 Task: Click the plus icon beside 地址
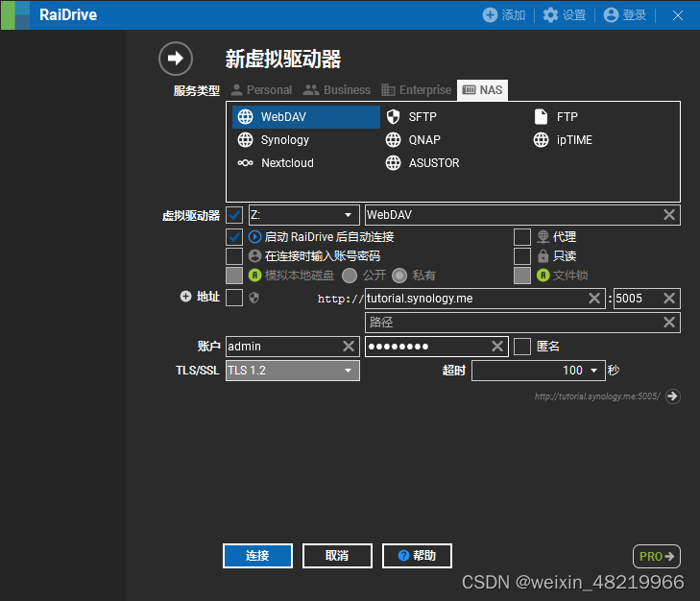(x=185, y=296)
